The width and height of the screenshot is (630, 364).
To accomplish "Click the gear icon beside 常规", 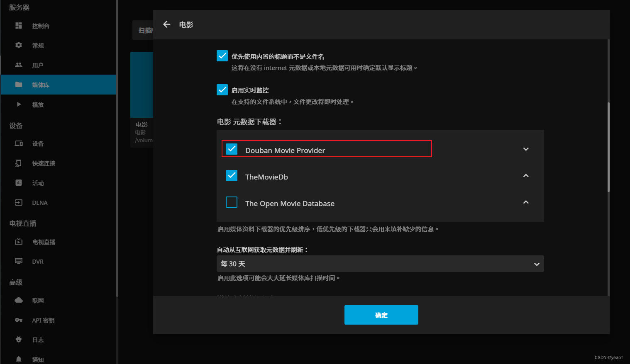I will [x=19, y=45].
